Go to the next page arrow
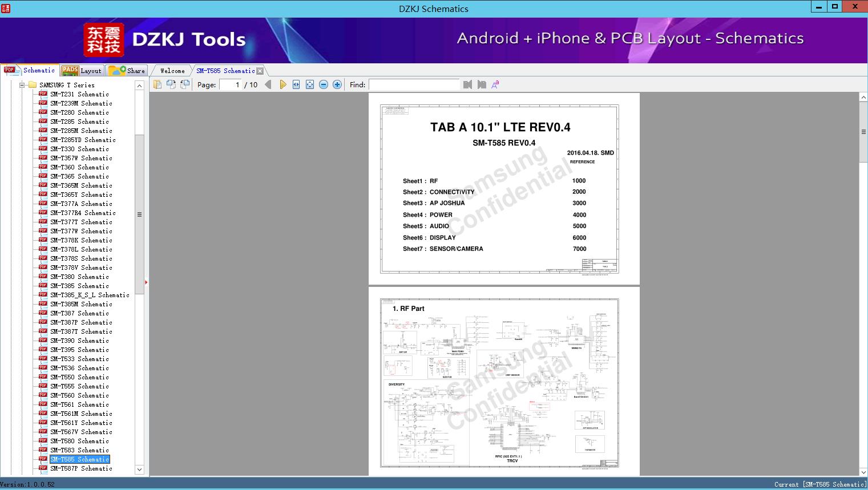Viewport: 868px width, 490px height. pyautogui.click(x=282, y=84)
